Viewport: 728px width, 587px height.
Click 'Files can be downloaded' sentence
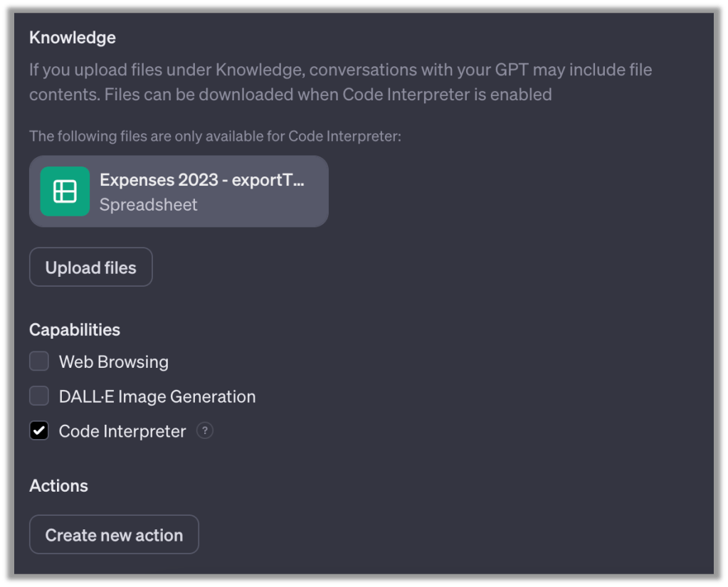[327, 95]
